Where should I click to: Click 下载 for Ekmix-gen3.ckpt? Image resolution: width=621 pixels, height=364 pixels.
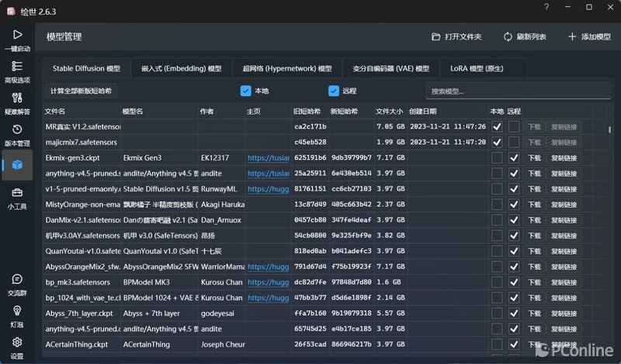click(534, 158)
